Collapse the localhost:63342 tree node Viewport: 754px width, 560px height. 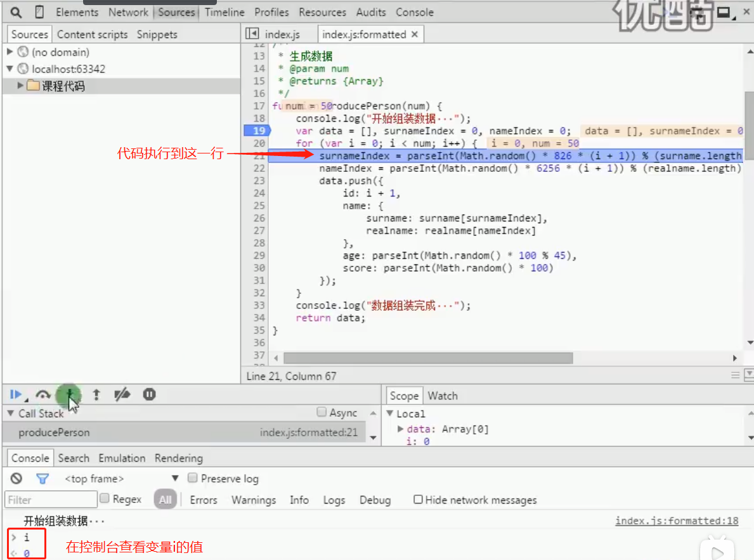tap(10, 68)
